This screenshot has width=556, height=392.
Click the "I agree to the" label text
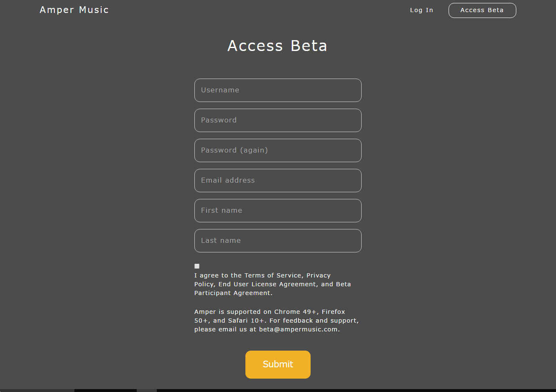click(218, 275)
